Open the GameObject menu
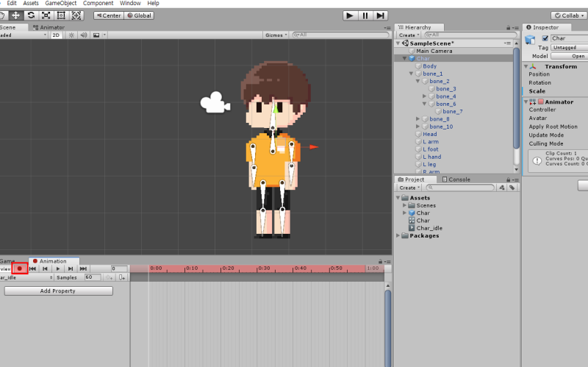Screen dimensions: 588x367 (61, 3)
